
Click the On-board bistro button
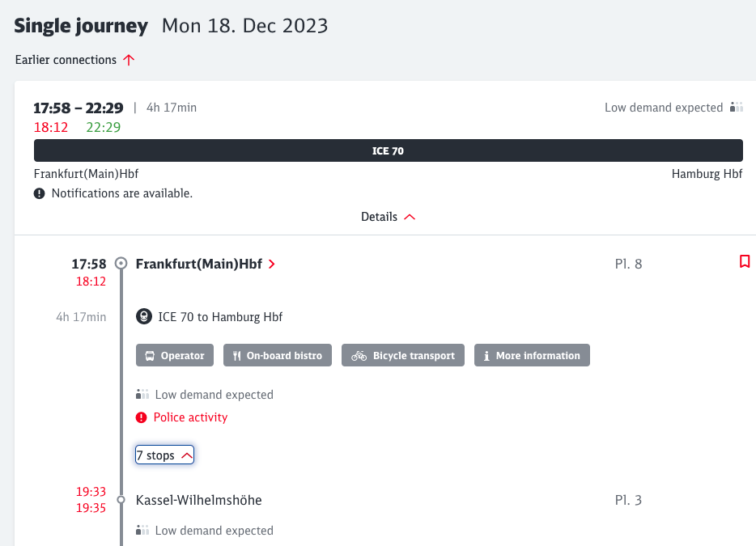tap(278, 356)
